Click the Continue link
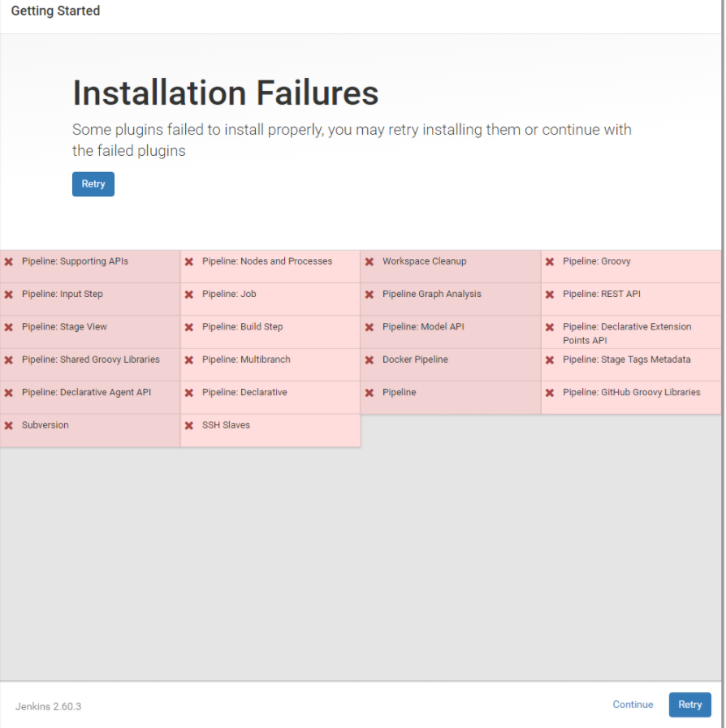This screenshot has height=728, width=726. click(633, 704)
